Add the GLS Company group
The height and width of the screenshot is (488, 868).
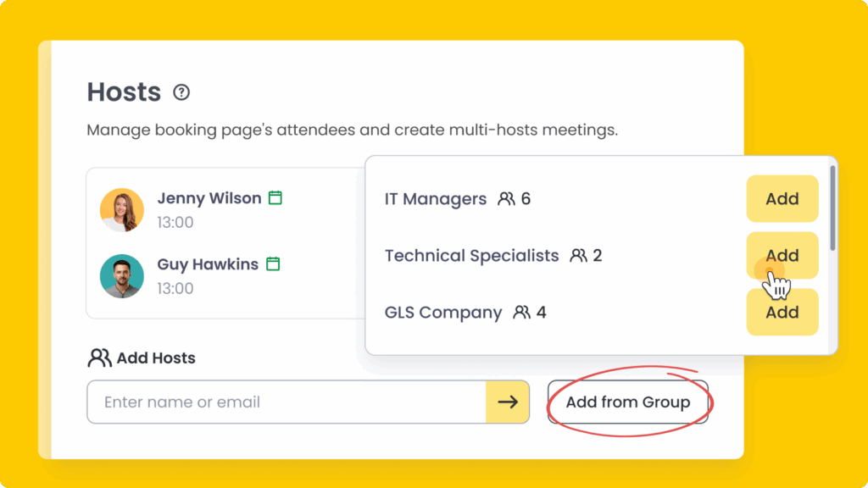click(782, 312)
